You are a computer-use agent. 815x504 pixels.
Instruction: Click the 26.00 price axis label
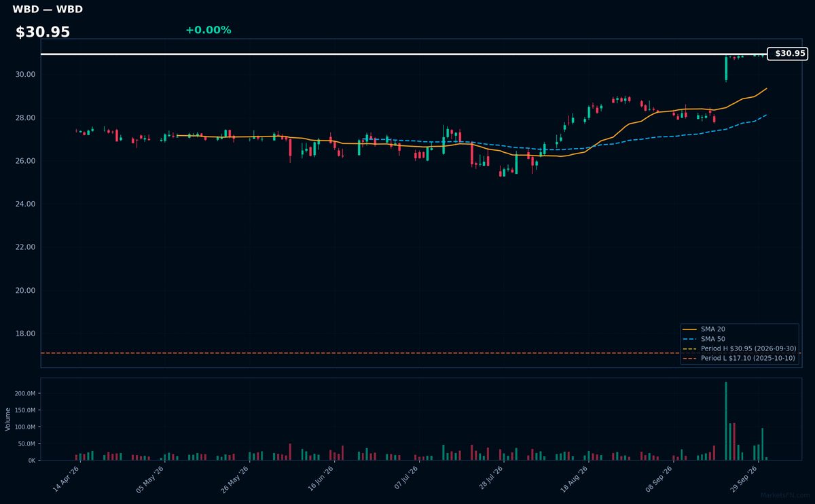pos(26,161)
